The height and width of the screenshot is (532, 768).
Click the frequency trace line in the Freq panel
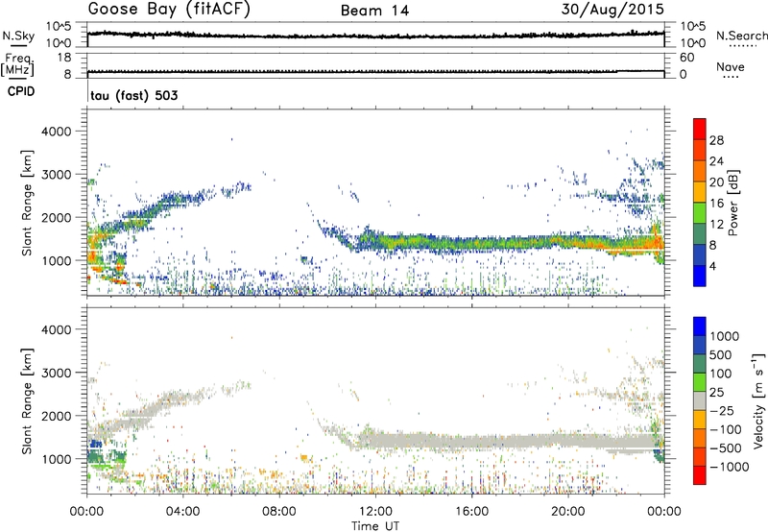(x=375, y=72)
